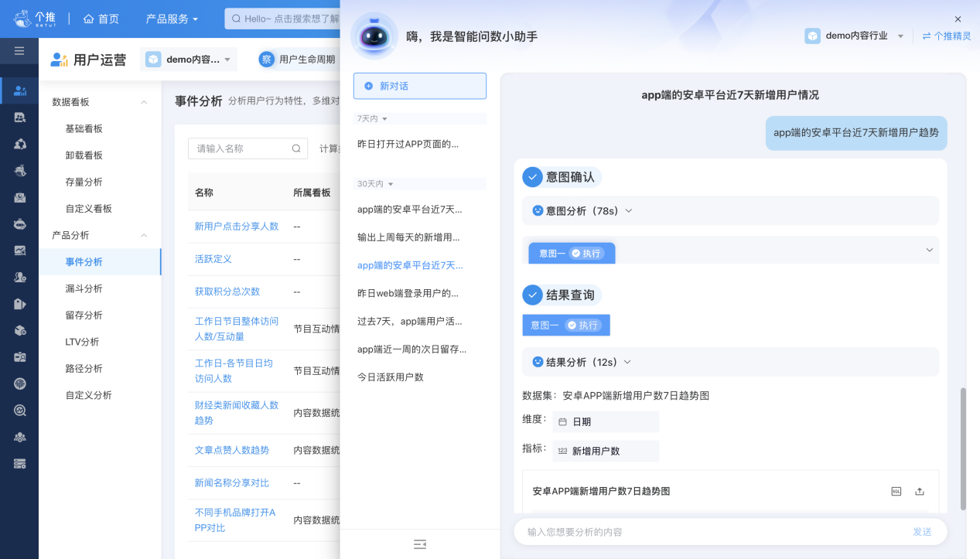
Task: Click the export icon on the trend chart card
Action: coord(920,491)
